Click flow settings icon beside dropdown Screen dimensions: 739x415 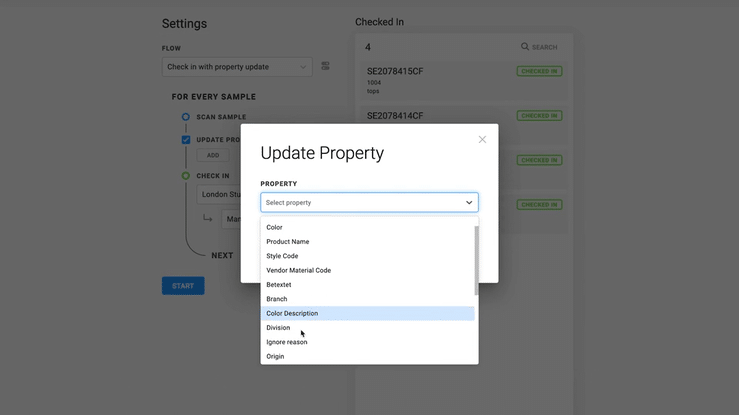pyautogui.click(x=325, y=66)
